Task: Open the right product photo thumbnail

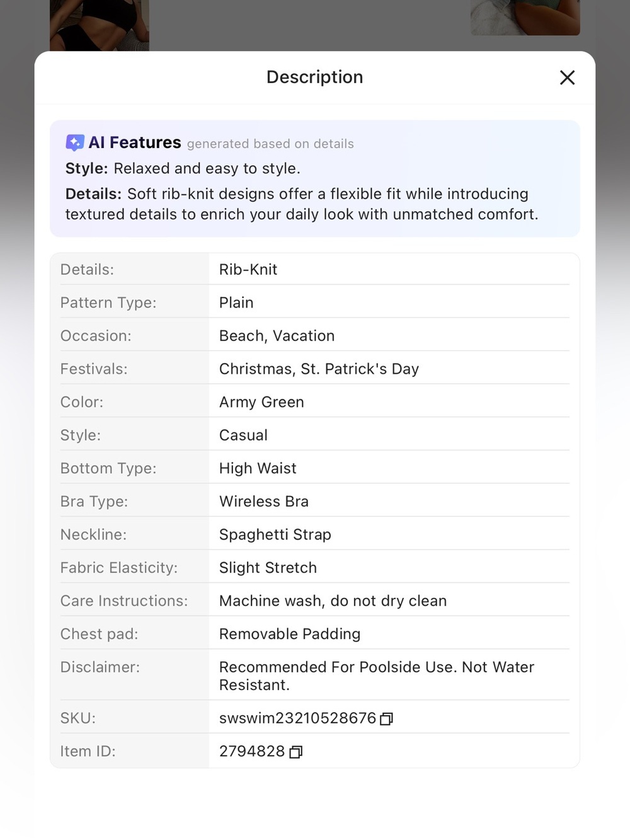Action: (525, 18)
